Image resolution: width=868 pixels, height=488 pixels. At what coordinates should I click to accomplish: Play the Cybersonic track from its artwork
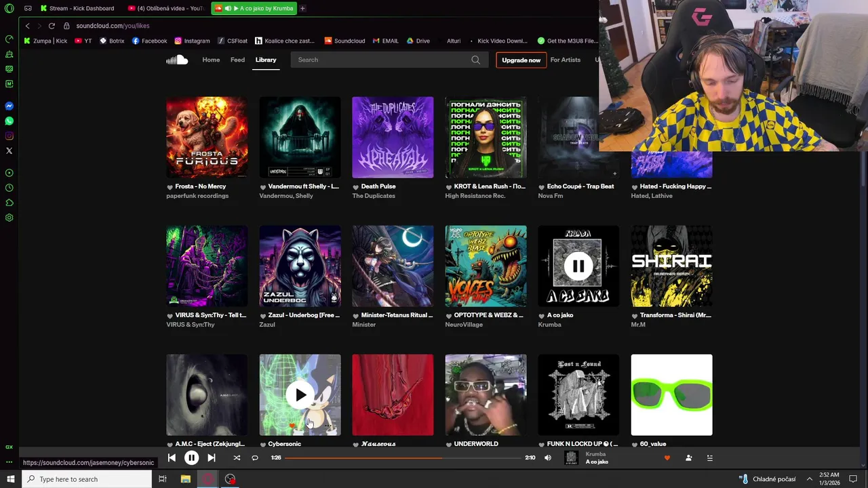[300, 395]
